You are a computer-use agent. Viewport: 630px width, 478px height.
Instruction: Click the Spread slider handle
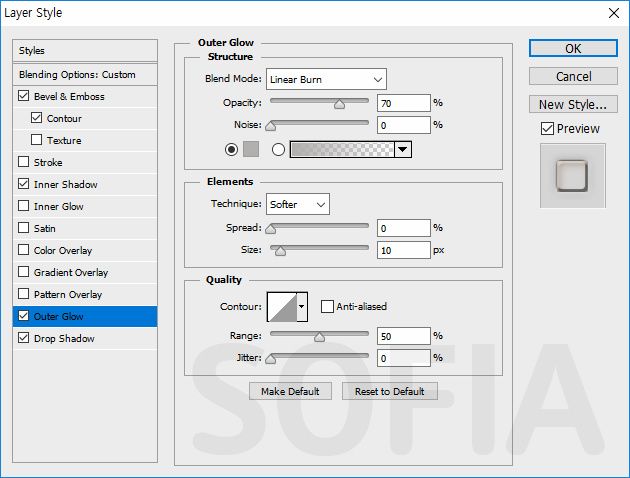[271, 229]
